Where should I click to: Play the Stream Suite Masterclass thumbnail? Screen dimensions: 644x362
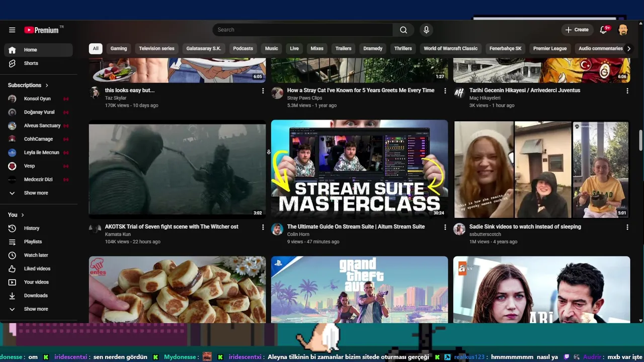pos(359,169)
